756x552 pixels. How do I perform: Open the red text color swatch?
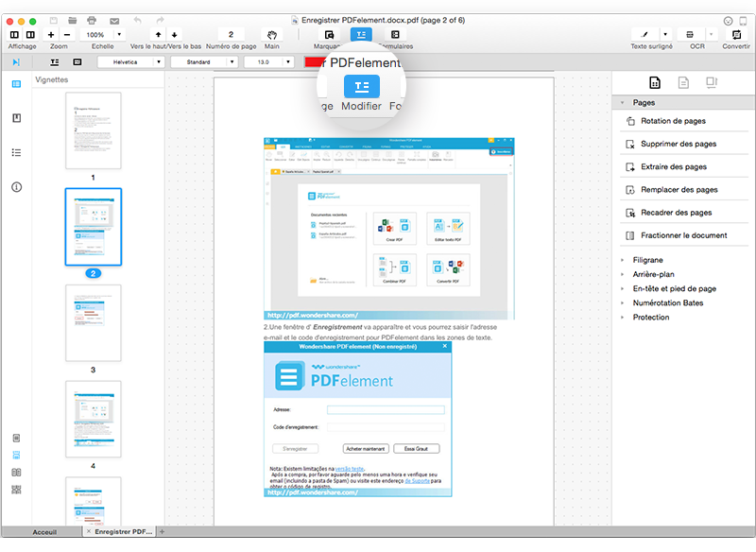pyautogui.click(x=314, y=62)
